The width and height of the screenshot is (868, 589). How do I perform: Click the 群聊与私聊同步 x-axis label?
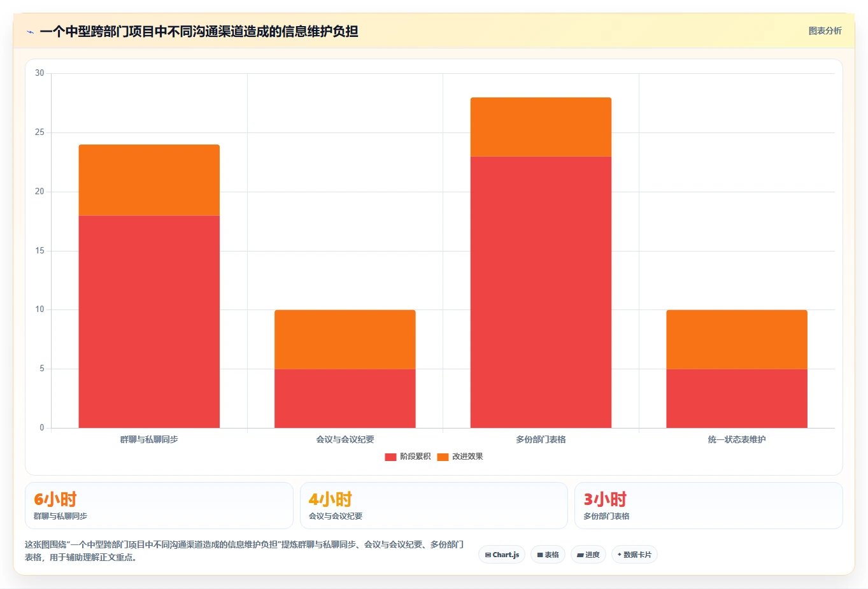[149, 439]
